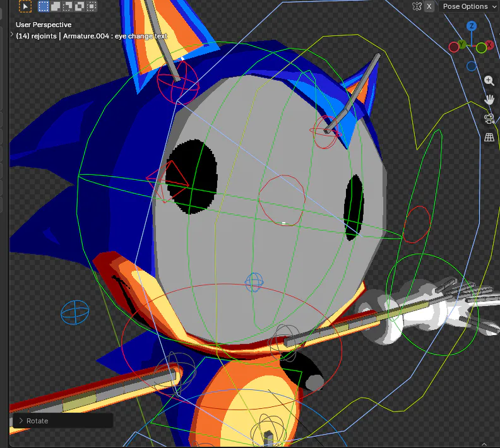Click the pose mirror butterfly icon
Viewport: 500px width, 448px height.
[417, 6]
